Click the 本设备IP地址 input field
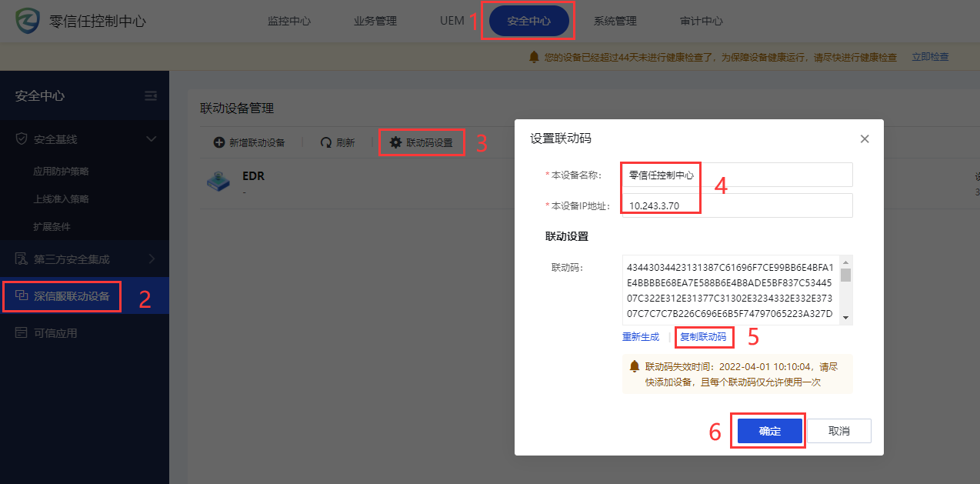This screenshot has width=980, height=484. (x=738, y=205)
